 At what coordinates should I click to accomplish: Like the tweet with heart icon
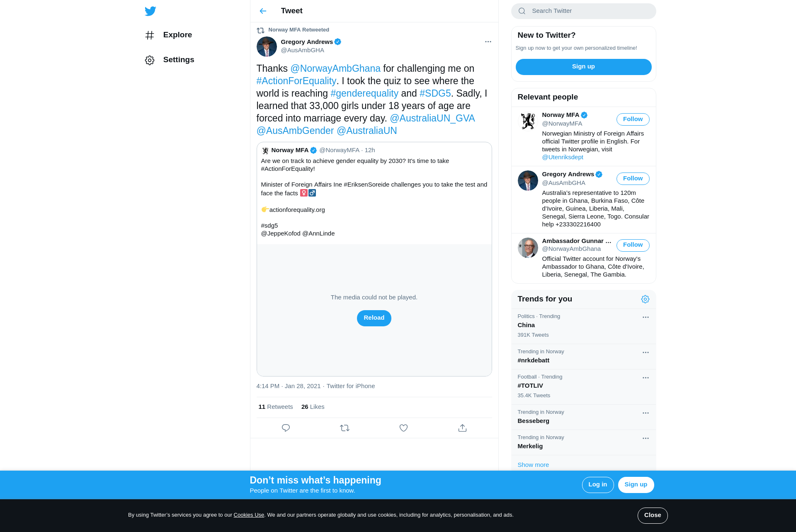pyautogui.click(x=403, y=428)
